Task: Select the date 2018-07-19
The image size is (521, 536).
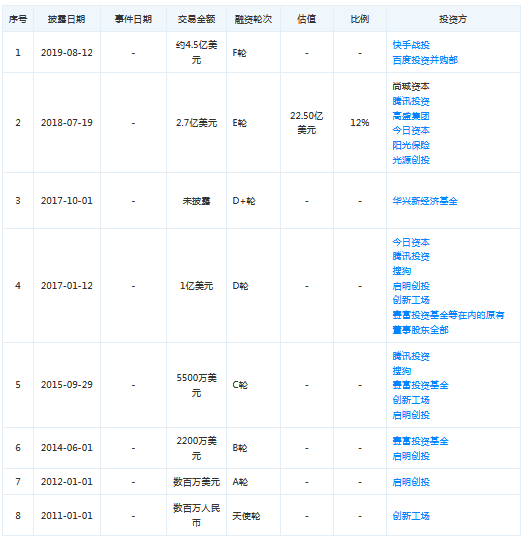Action: [x=67, y=123]
